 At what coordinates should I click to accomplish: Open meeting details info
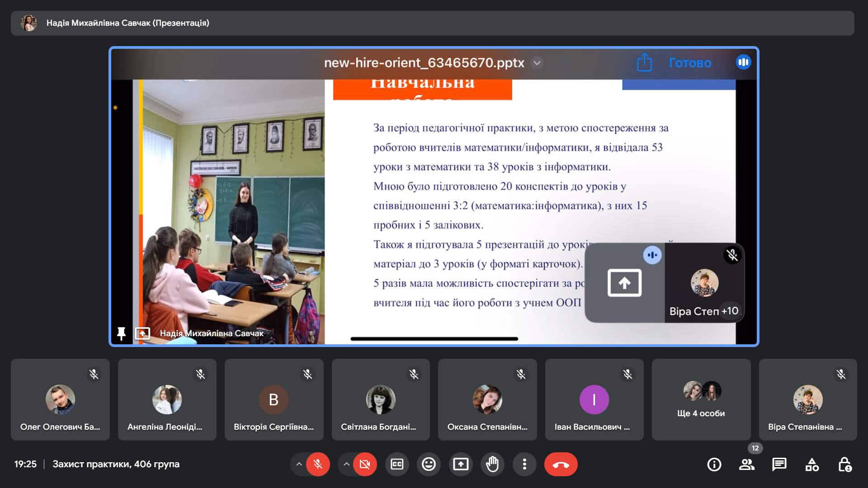click(x=714, y=464)
